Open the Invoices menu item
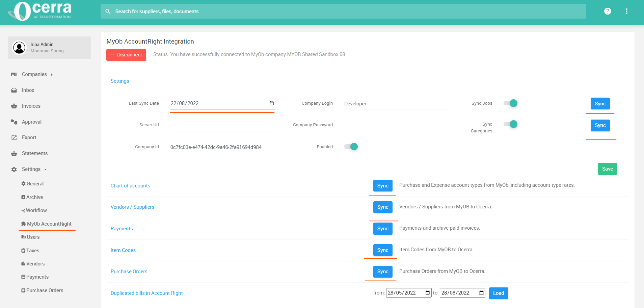Image resolution: width=644 pixels, height=308 pixels. click(x=31, y=106)
